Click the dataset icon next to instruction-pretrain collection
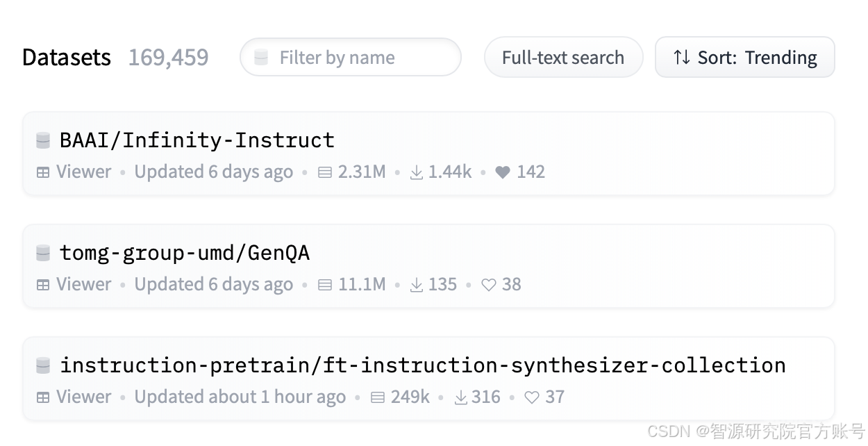The height and width of the screenshot is (446, 868). click(43, 365)
